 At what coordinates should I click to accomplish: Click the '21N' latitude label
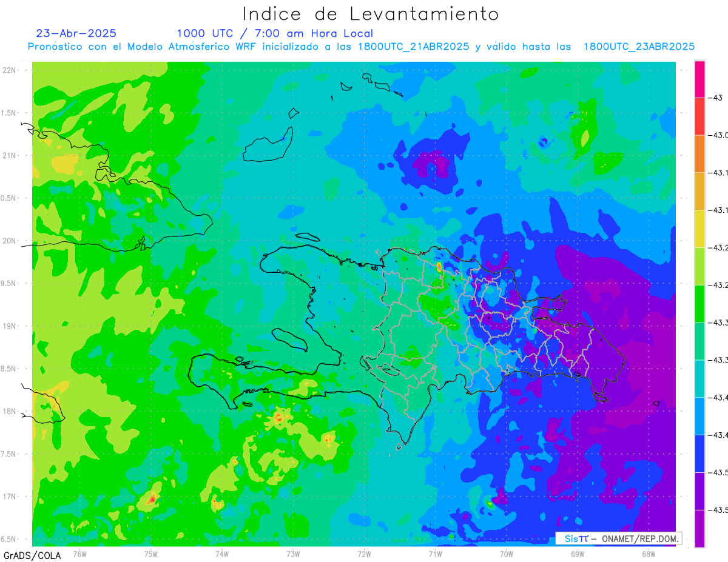click(10, 155)
